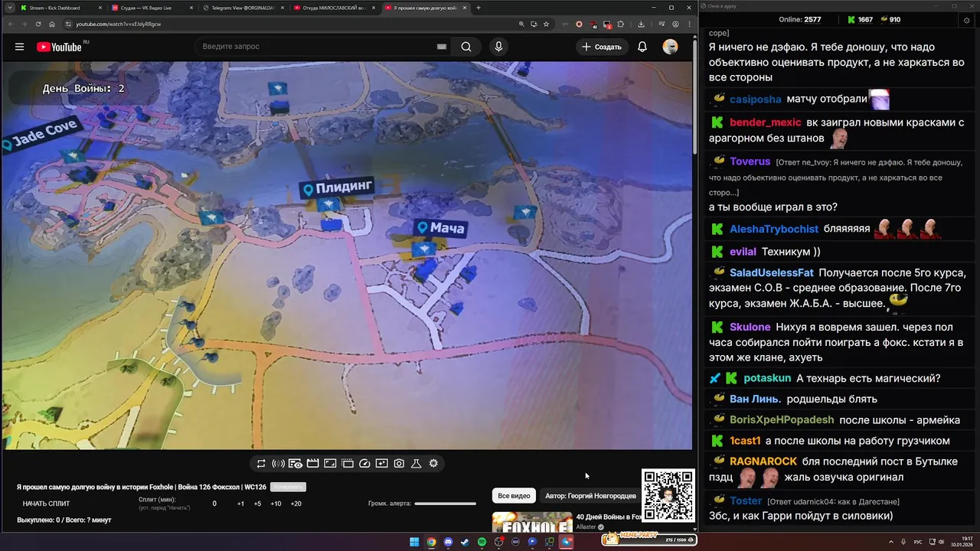Add +20 minutes to the split
The height and width of the screenshot is (551, 980).
coord(296,504)
